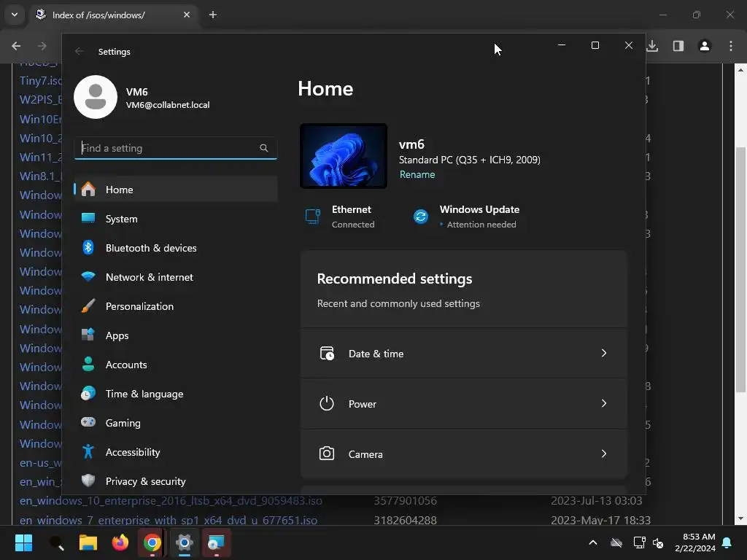
Task: Click VM6@collabnet.local account text
Action: point(168,105)
